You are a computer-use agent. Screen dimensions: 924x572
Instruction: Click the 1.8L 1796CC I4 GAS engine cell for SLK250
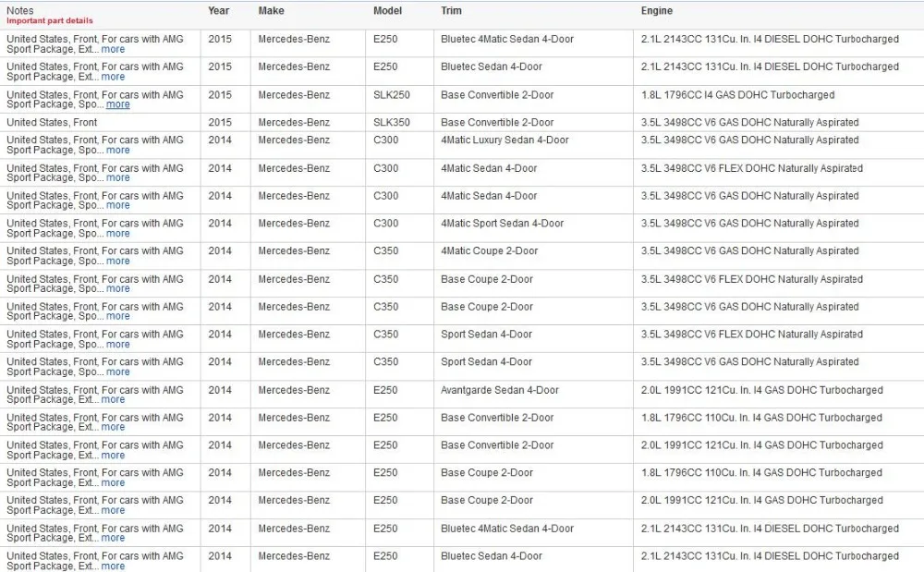click(x=737, y=95)
